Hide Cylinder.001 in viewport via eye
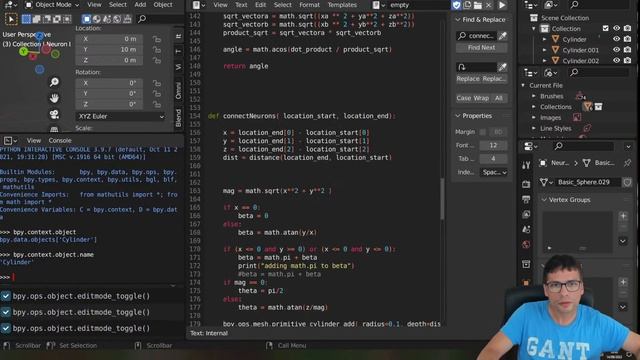 tap(616, 50)
